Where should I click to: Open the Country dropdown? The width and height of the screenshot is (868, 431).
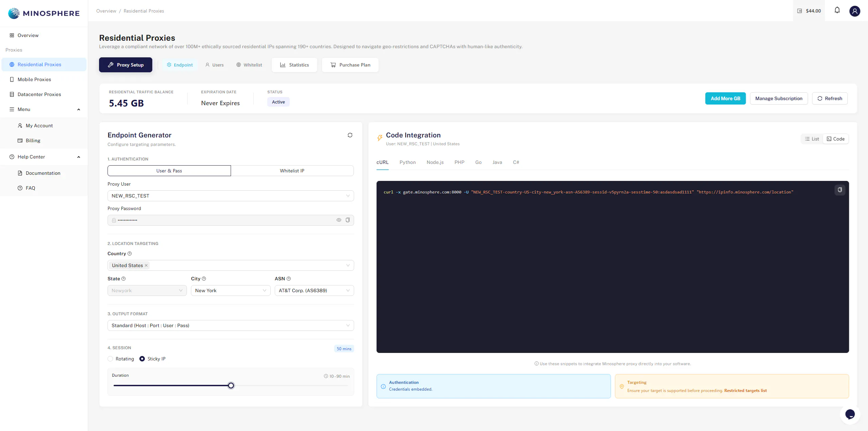click(x=231, y=265)
